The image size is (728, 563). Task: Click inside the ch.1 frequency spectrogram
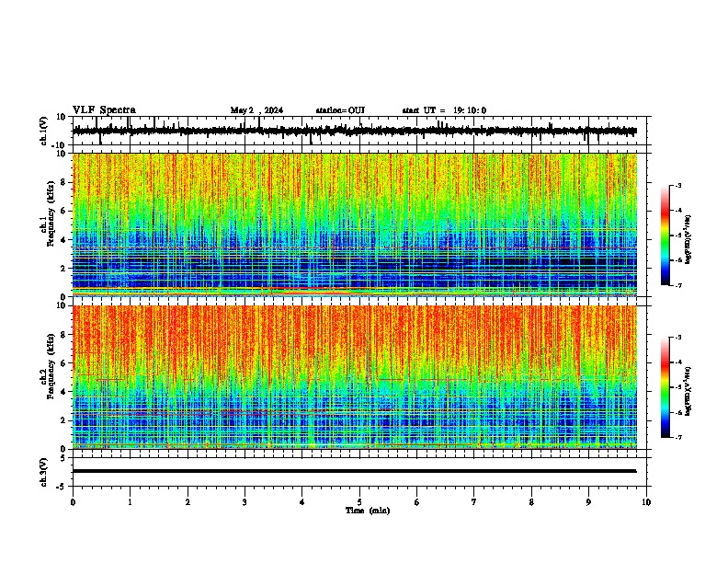[355, 224]
